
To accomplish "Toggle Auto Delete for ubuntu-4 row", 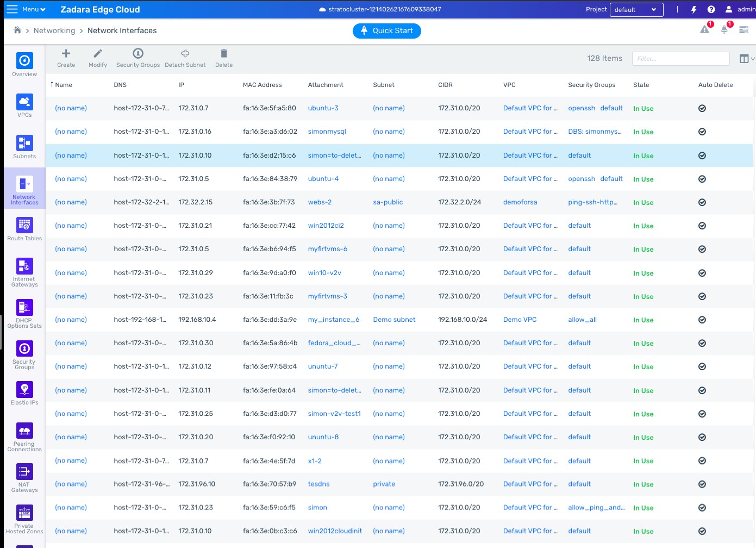I will point(702,179).
